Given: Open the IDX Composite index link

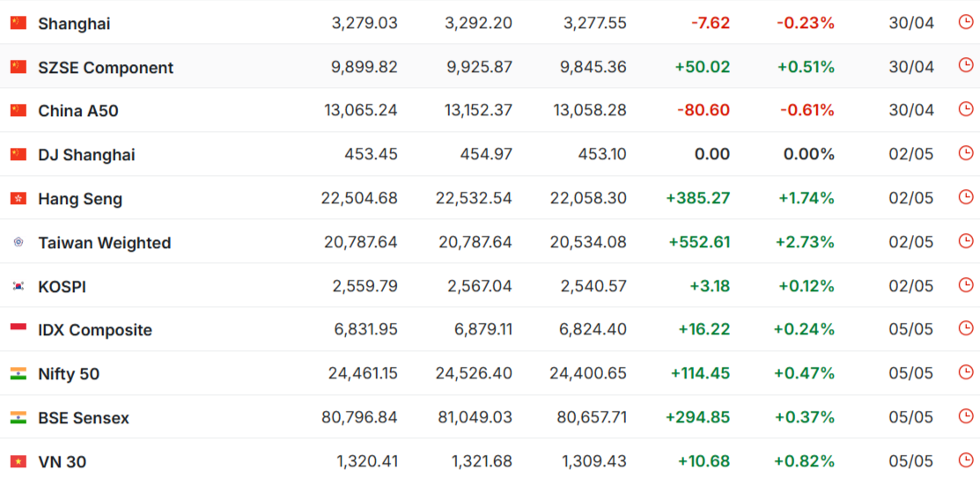Looking at the screenshot, I should (95, 330).
